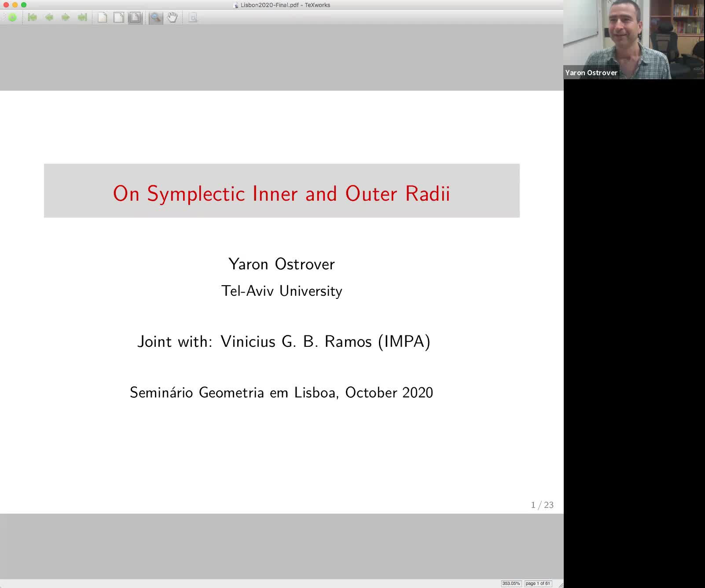The height and width of the screenshot is (588, 705).
Task: Click the 'page 1 of 61' status indicator
Action: tap(538, 584)
